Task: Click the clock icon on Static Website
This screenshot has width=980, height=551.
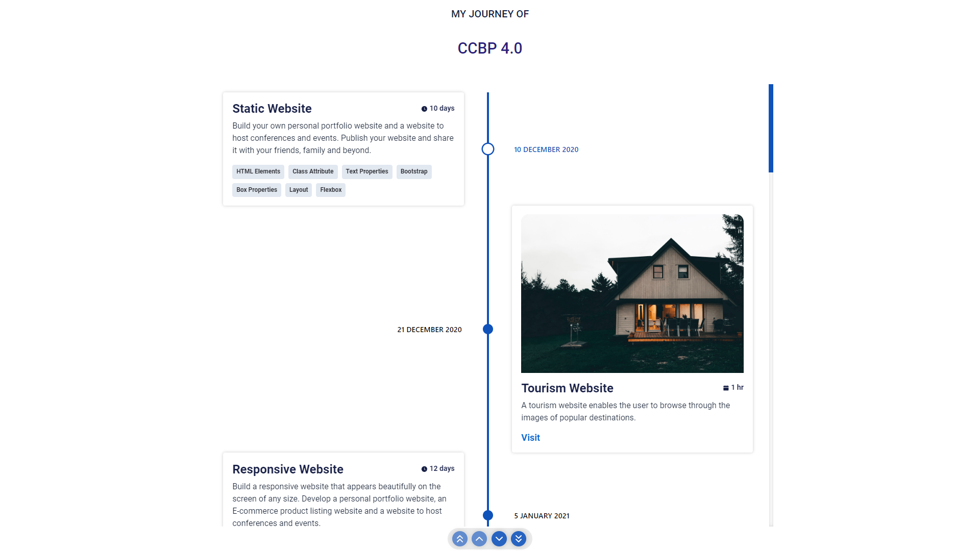Action: tap(423, 108)
